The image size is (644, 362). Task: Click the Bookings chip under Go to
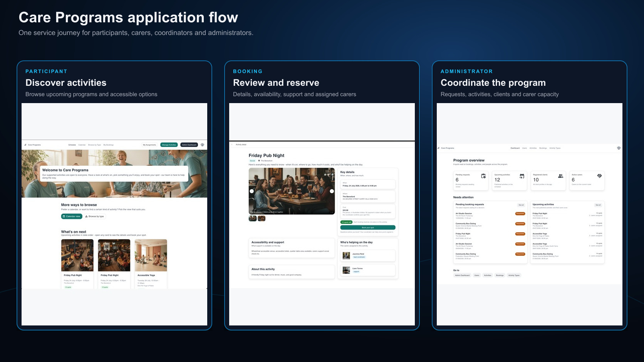pos(500,275)
